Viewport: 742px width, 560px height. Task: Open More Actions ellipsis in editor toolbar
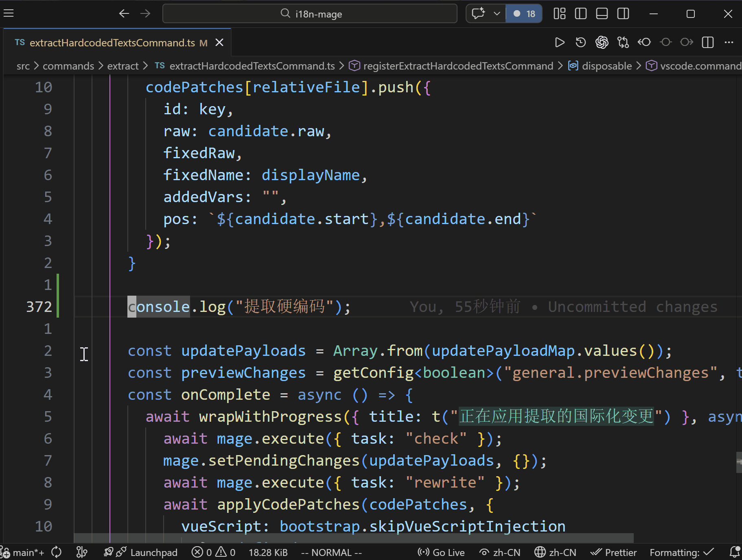tap(729, 42)
